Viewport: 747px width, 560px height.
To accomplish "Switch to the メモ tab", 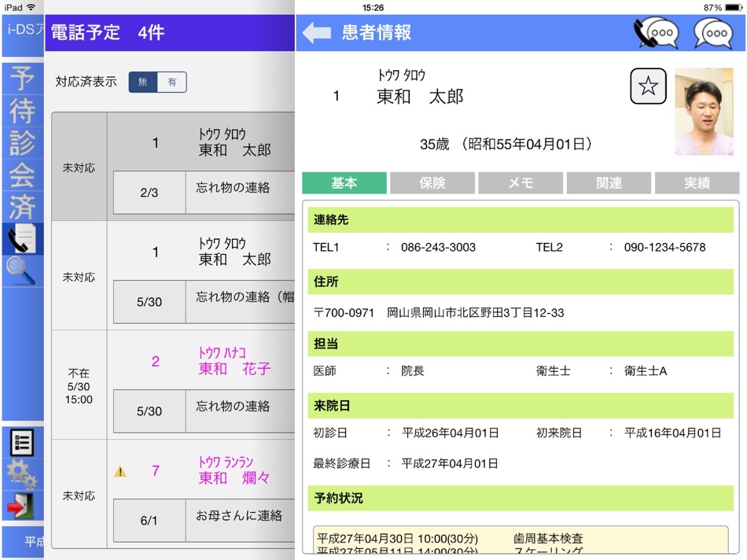I will pos(521,183).
